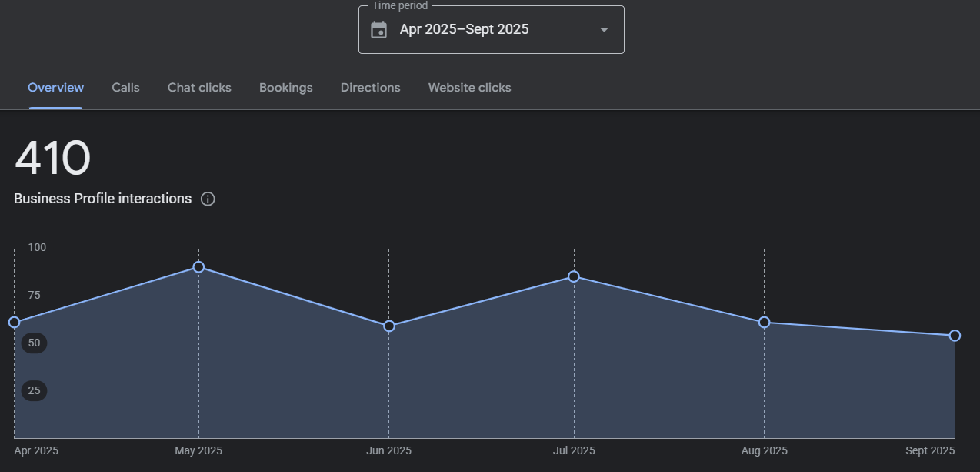Switch to the Directions tab
Image resolution: width=980 pixels, height=472 pixels.
coord(370,88)
